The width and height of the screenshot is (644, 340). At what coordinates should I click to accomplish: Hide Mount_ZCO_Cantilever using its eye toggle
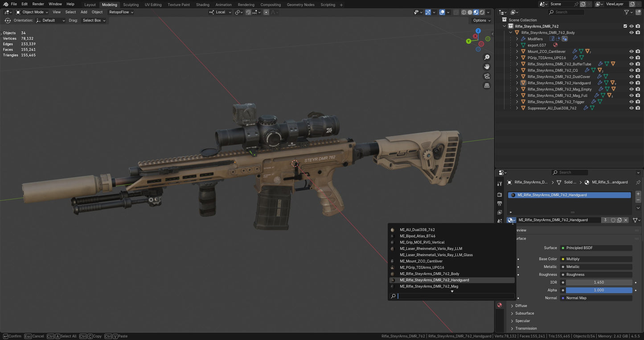(631, 51)
